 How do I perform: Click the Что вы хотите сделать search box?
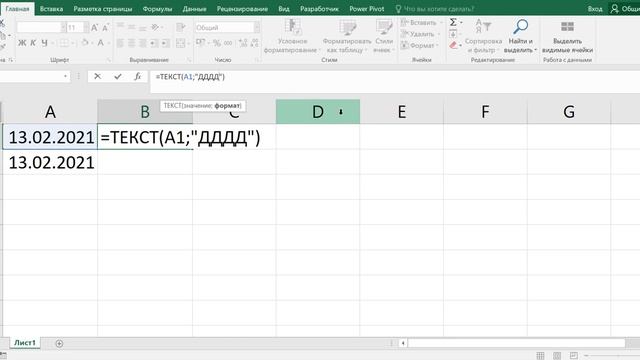[x=435, y=9]
